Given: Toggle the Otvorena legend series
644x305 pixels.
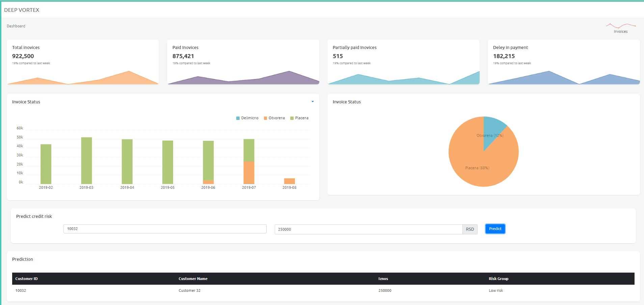Looking at the screenshot, I should click(x=274, y=118).
